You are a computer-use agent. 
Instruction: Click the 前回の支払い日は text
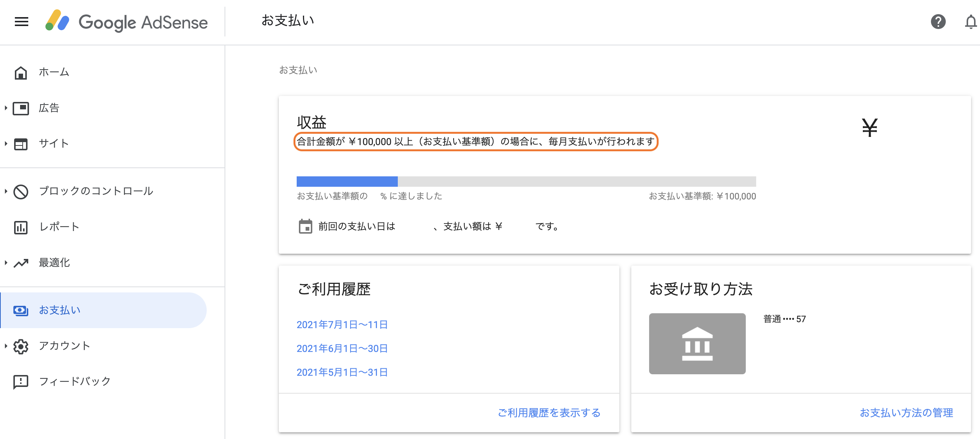click(x=357, y=227)
